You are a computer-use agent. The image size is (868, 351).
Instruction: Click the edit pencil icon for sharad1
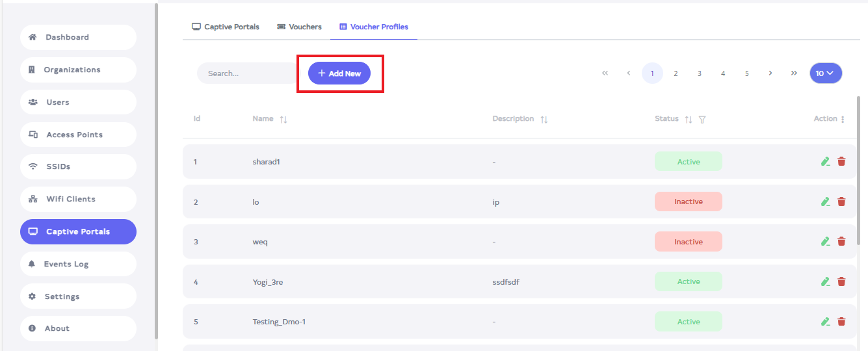(825, 162)
